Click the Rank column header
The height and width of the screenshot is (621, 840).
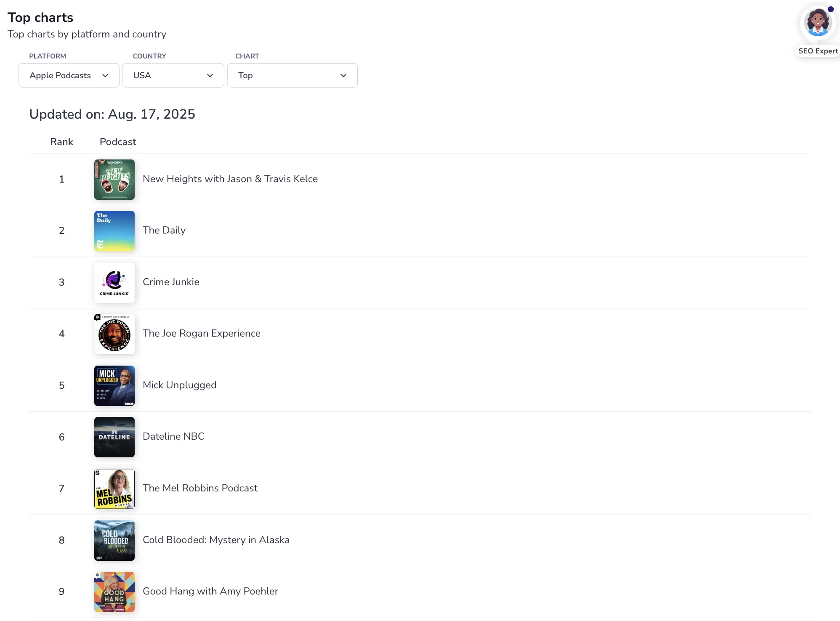pos(61,142)
